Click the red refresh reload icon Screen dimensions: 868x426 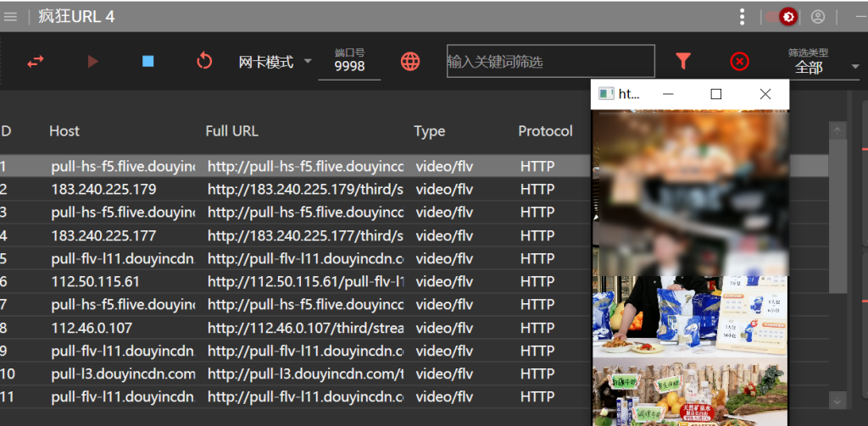(204, 60)
